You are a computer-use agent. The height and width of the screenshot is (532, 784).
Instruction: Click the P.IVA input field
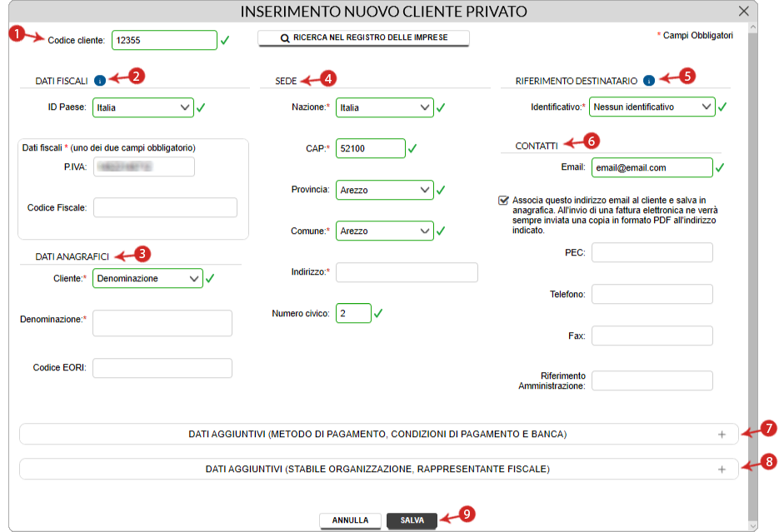[144, 167]
